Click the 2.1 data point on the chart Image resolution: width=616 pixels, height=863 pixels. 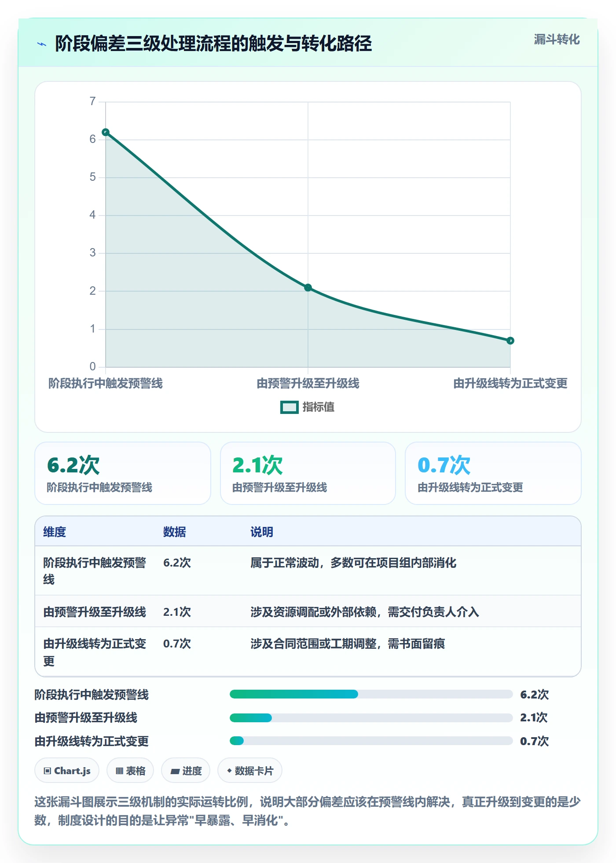point(308,288)
